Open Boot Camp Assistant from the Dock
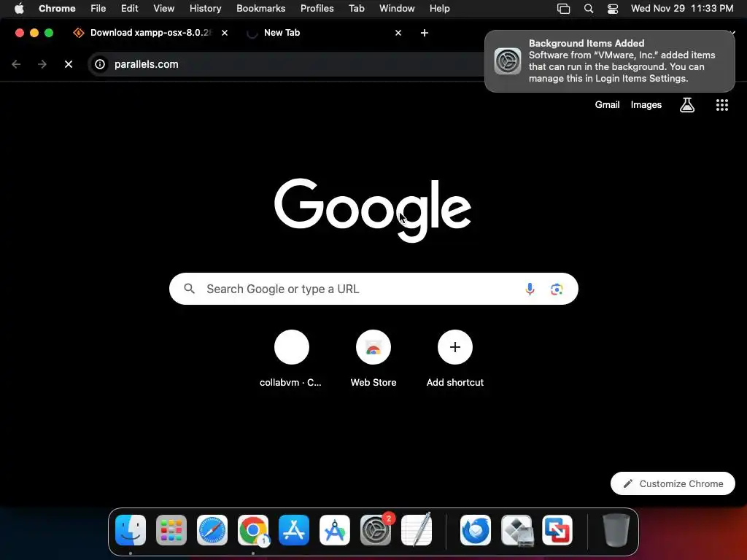 pos(516,529)
